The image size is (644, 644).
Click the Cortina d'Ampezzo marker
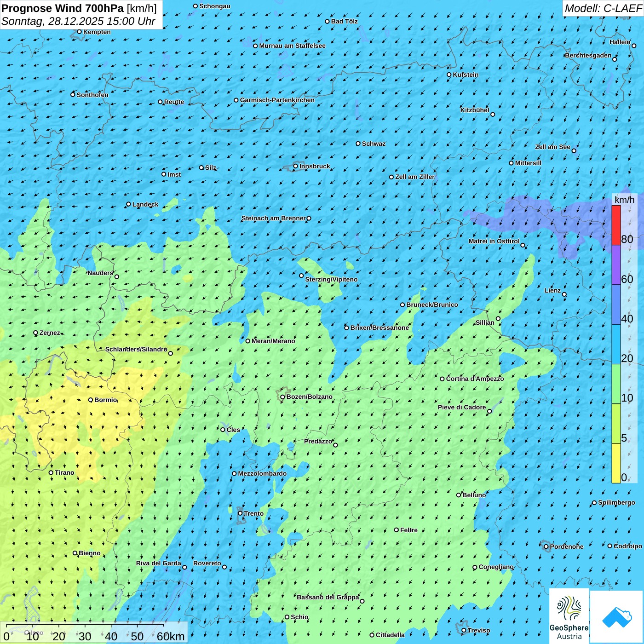point(442,379)
